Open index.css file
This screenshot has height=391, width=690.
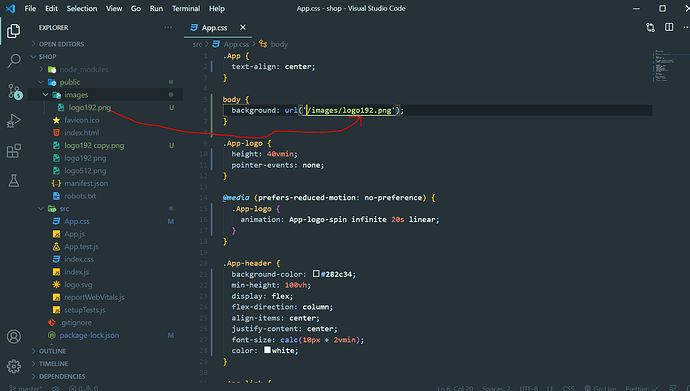tap(79, 259)
